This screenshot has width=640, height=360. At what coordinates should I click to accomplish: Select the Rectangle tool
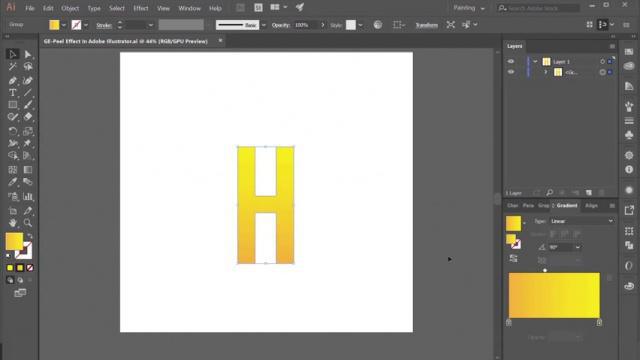(x=12, y=104)
